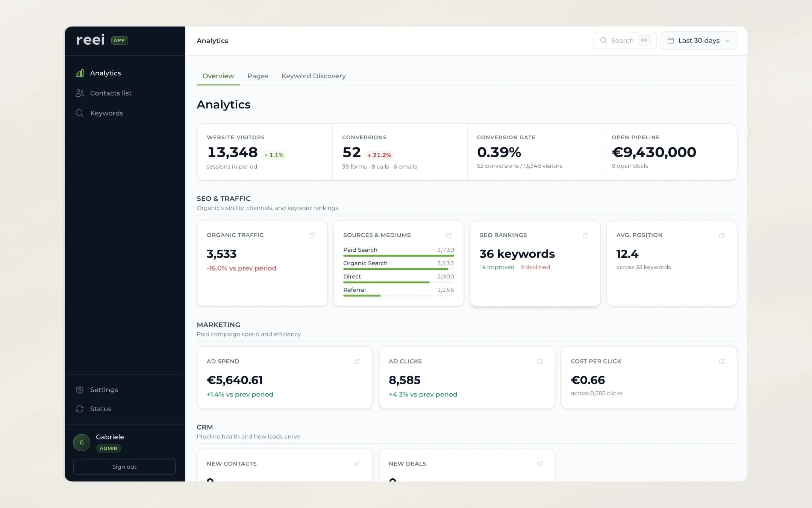Click the 21.2% decrease badge
This screenshot has width=812, height=508.
click(x=380, y=155)
